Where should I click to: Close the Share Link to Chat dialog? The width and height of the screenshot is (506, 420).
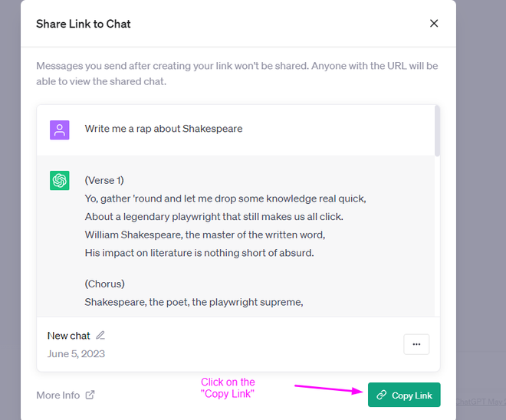(x=434, y=24)
